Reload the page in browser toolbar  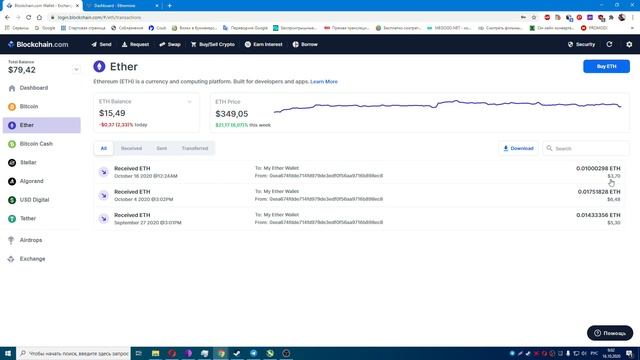(28, 17)
